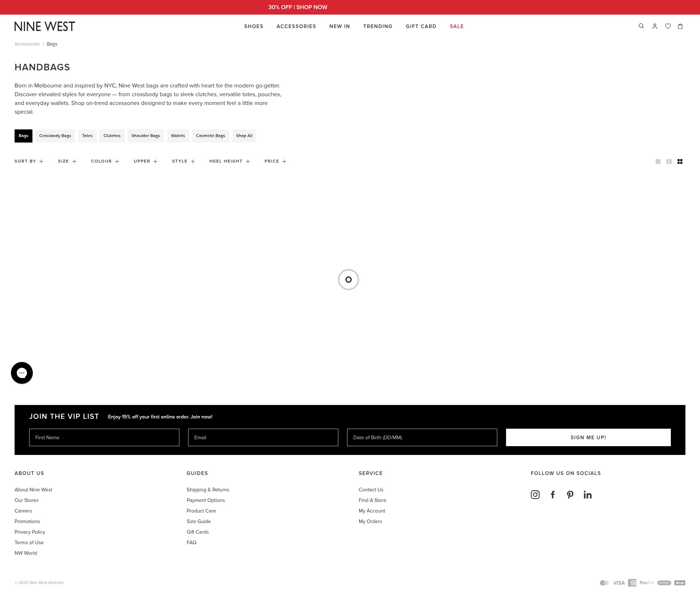Visit Nine West LinkedIn page

pyautogui.click(x=588, y=495)
